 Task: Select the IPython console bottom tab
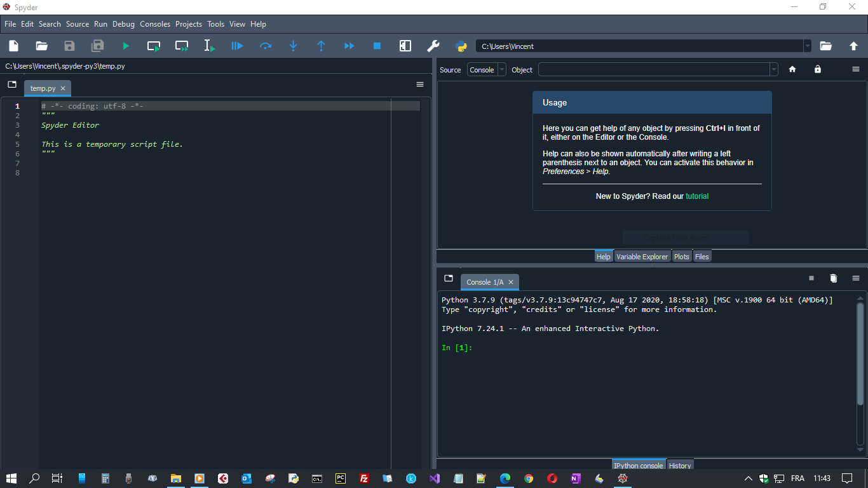(x=639, y=465)
